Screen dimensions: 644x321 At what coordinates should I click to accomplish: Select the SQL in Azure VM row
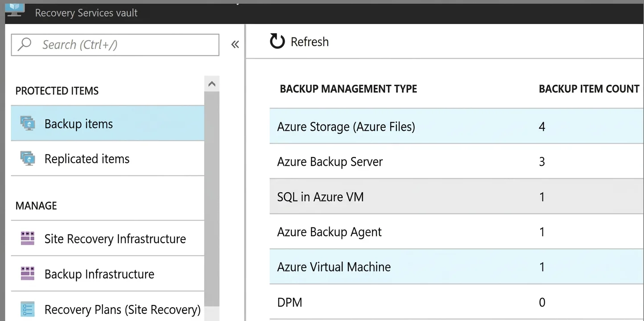tap(457, 197)
